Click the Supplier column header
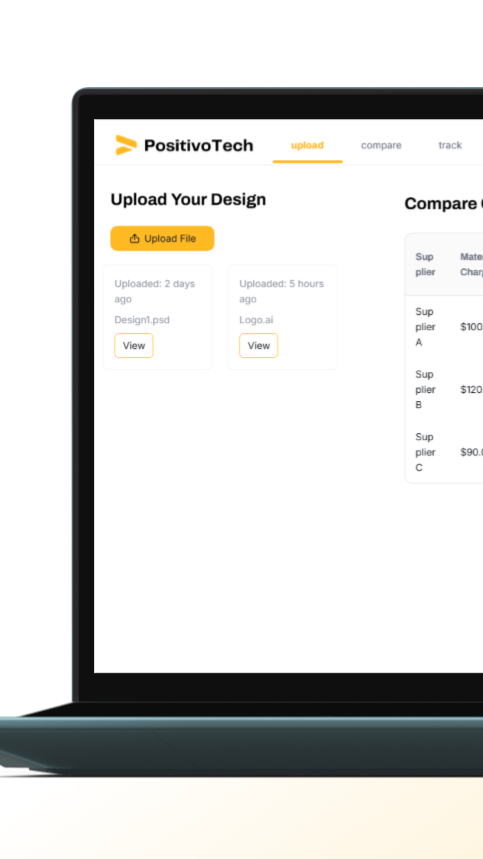Image resolution: width=483 pixels, height=859 pixels. [x=425, y=265]
